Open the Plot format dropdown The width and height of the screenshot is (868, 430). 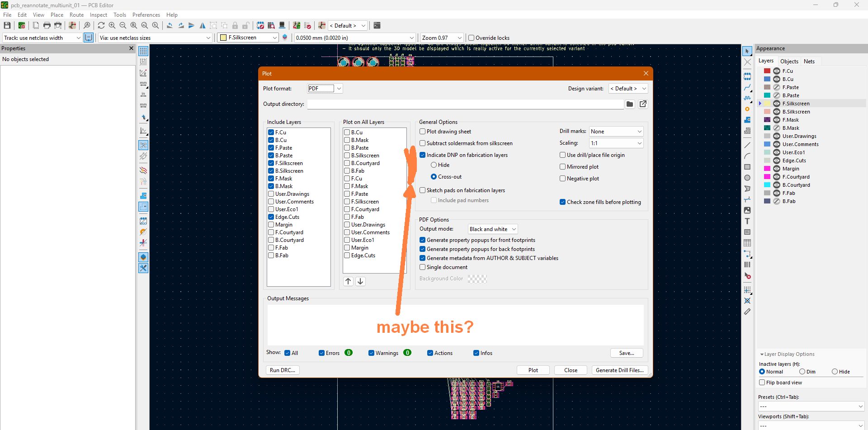pos(325,89)
